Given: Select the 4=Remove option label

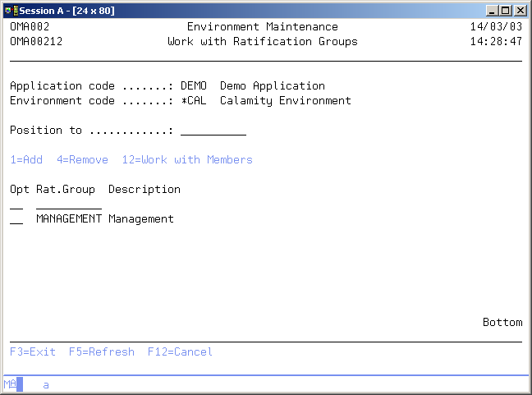Looking at the screenshot, I should tap(82, 160).
